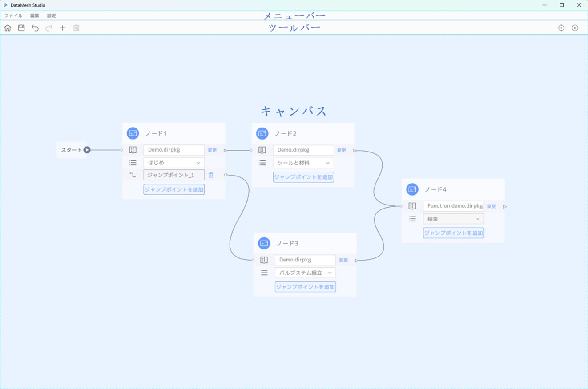Image resolution: width=588 pixels, height=389 pixels.
Task: Click the locate/center target icon
Action: (x=561, y=28)
